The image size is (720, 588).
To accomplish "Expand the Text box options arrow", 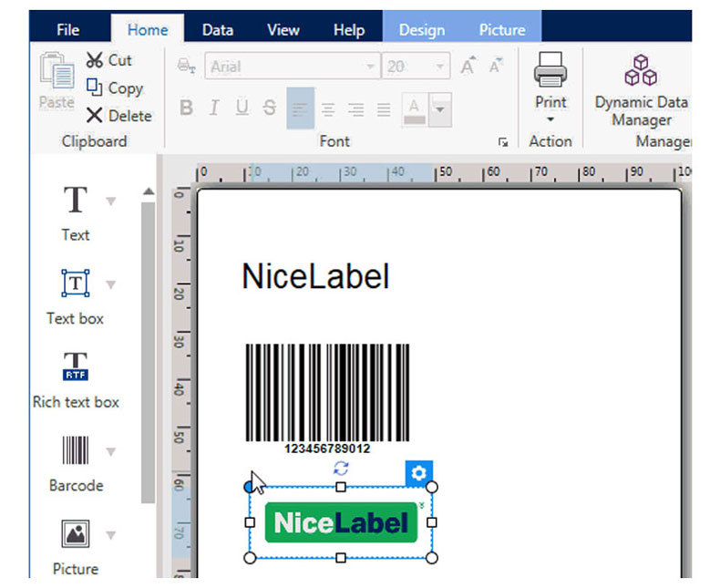I will click(110, 284).
